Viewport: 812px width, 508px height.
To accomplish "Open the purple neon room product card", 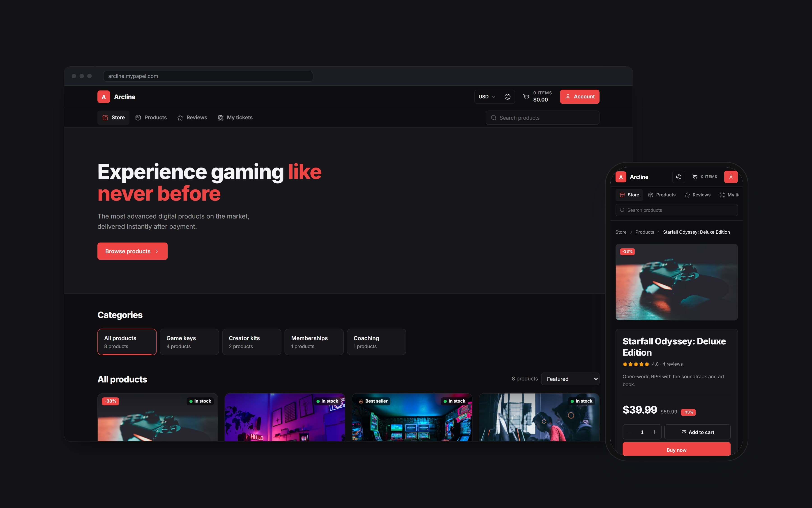I will point(285,418).
